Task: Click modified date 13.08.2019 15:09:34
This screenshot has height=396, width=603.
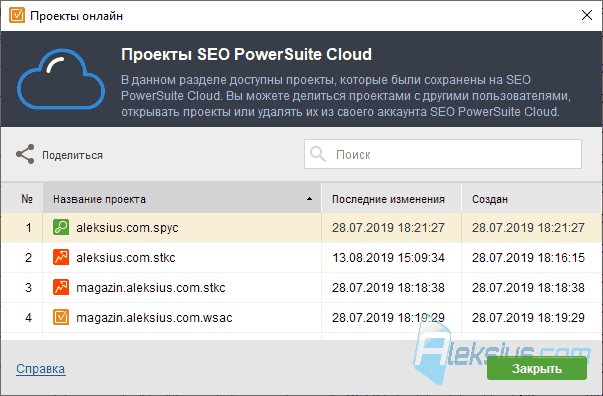Action: pyautogui.click(x=388, y=258)
